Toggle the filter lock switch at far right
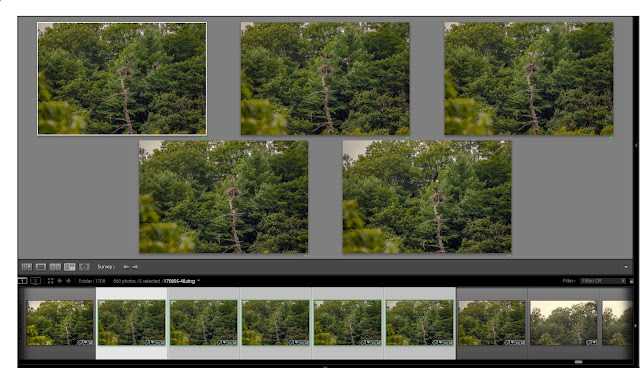Screen dimensions: 640x368 [x=631, y=281]
